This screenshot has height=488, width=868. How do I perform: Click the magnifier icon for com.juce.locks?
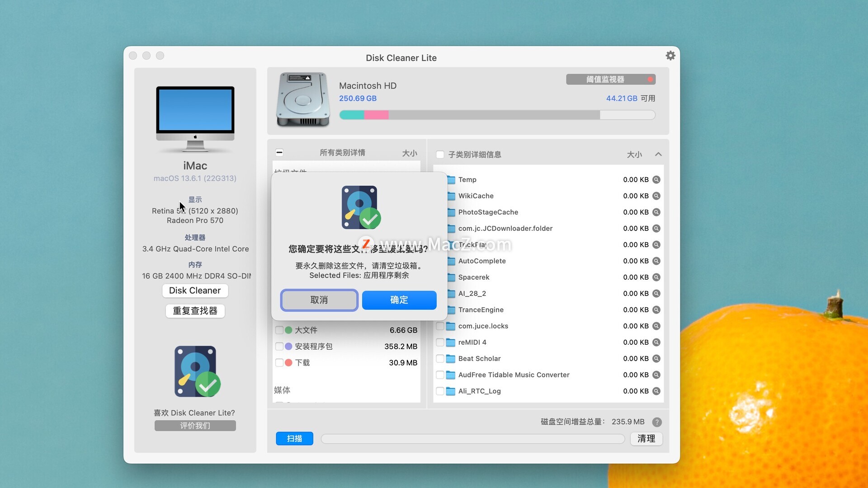(656, 326)
